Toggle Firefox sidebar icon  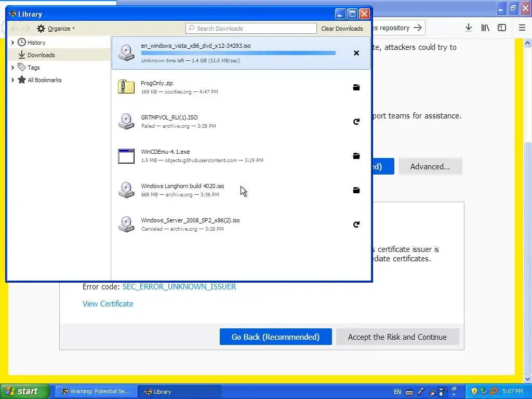tap(502, 28)
